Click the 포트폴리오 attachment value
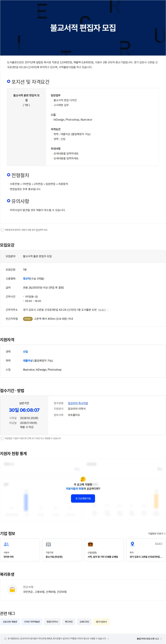166x644 pixels. coord(74,415)
